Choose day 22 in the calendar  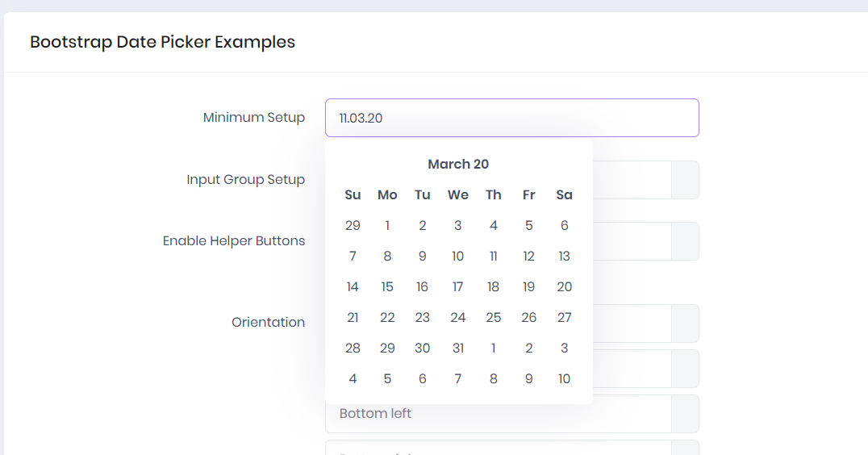387,318
